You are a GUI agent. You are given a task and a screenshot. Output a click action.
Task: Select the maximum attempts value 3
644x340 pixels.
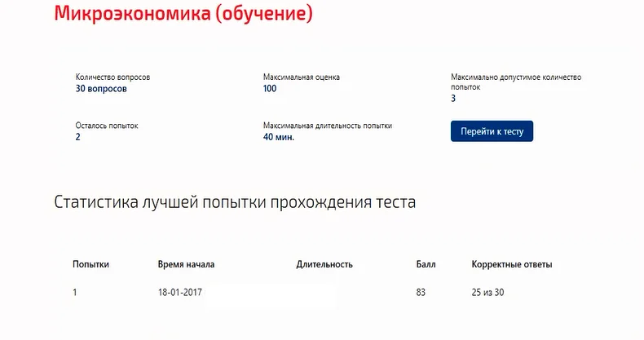pos(453,99)
